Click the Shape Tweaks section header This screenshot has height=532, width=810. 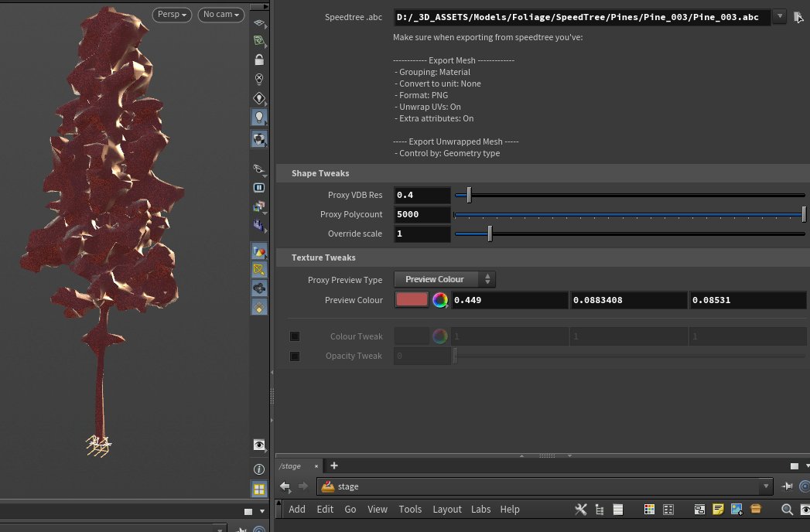tap(542, 173)
